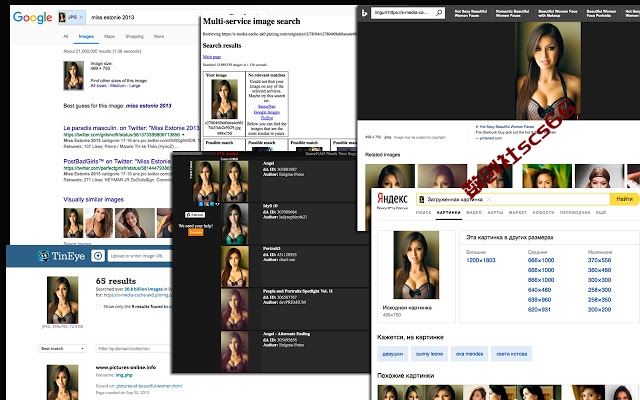Open third visually similar image in Google
The image size is (640, 400).
point(135,222)
